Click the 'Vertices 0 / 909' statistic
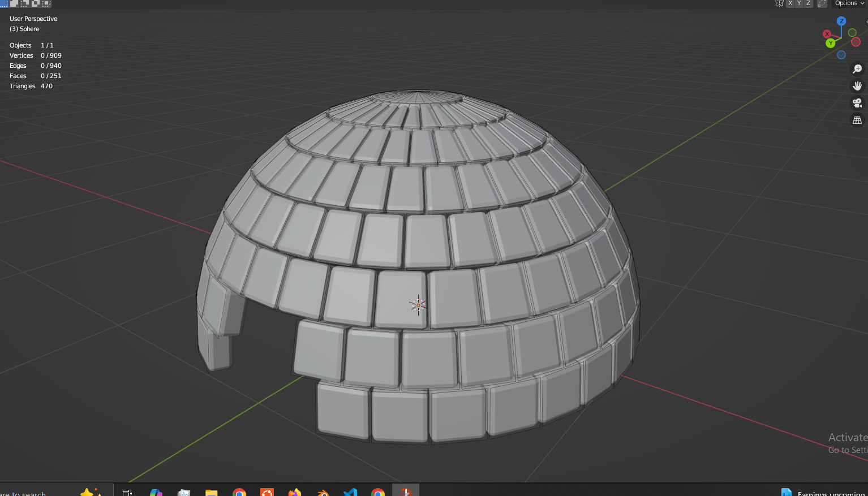 (36, 55)
